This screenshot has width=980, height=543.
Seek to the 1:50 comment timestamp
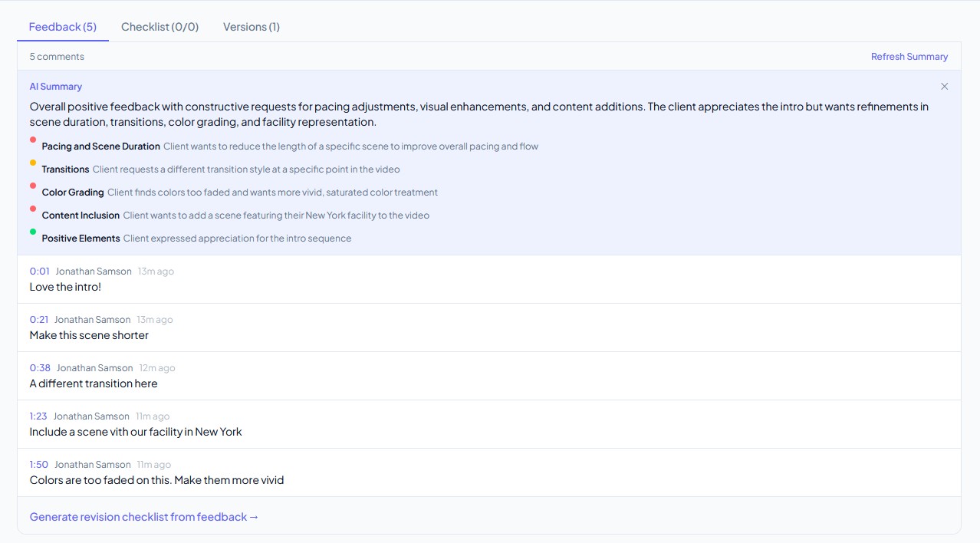click(x=39, y=465)
